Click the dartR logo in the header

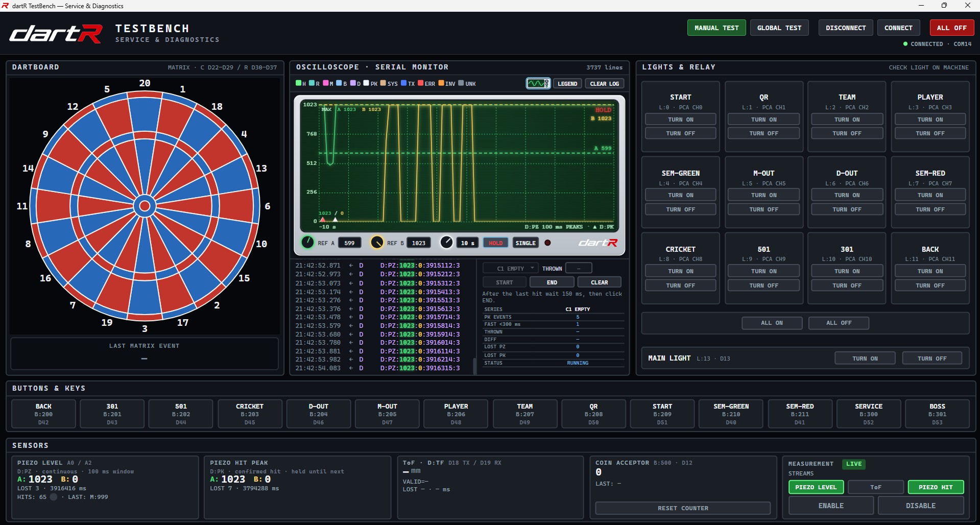[x=56, y=34]
